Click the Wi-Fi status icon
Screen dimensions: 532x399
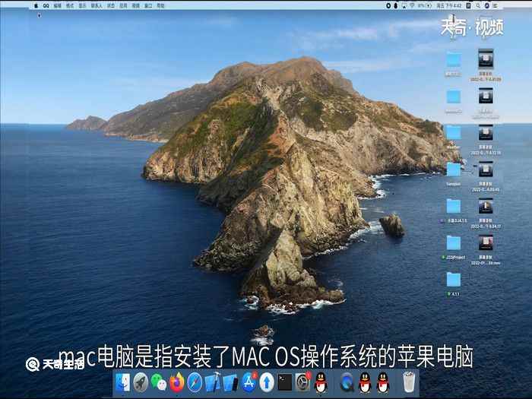(x=413, y=5)
